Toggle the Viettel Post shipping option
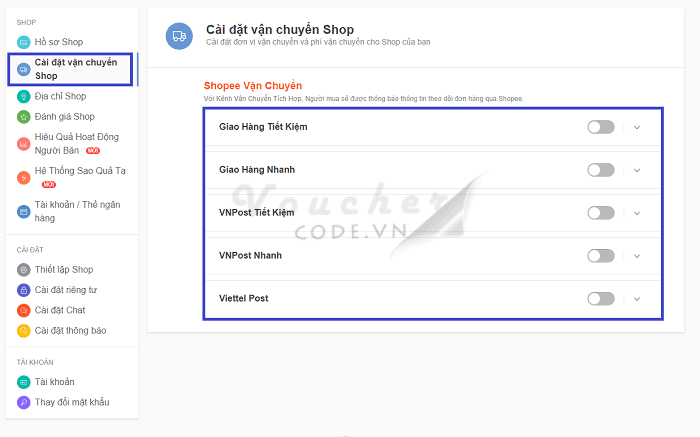The height and width of the screenshot is (437, 700). (600, 298)
